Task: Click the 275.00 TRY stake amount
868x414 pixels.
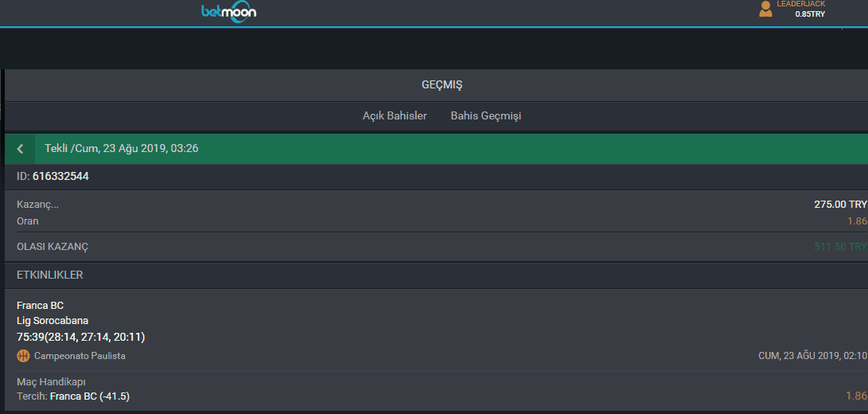Action: (x=840, y=205)
